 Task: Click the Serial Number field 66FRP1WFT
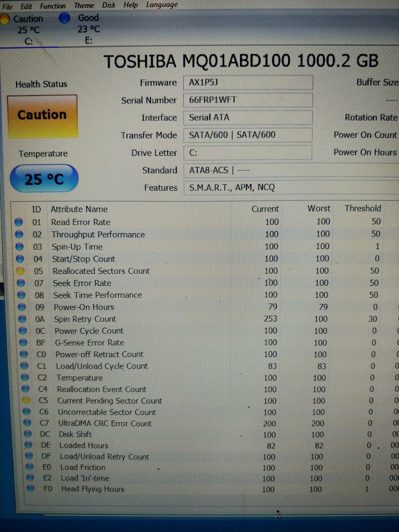(x=248, y=100)
